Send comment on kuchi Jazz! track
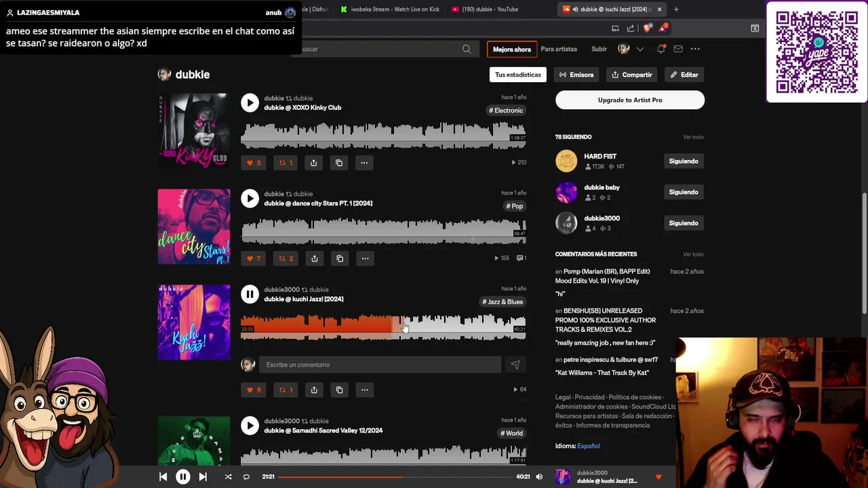The width and height of the screenshot is (868, 488). [515, 365]
